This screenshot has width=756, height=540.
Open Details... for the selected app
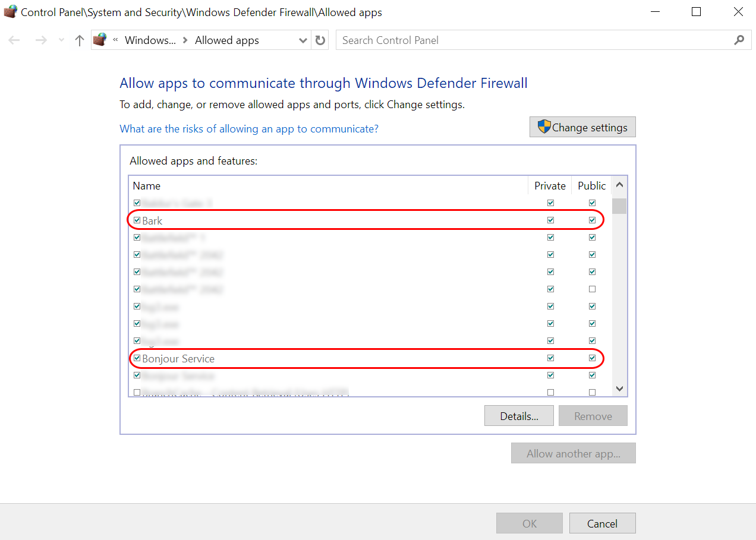(519, 416)
